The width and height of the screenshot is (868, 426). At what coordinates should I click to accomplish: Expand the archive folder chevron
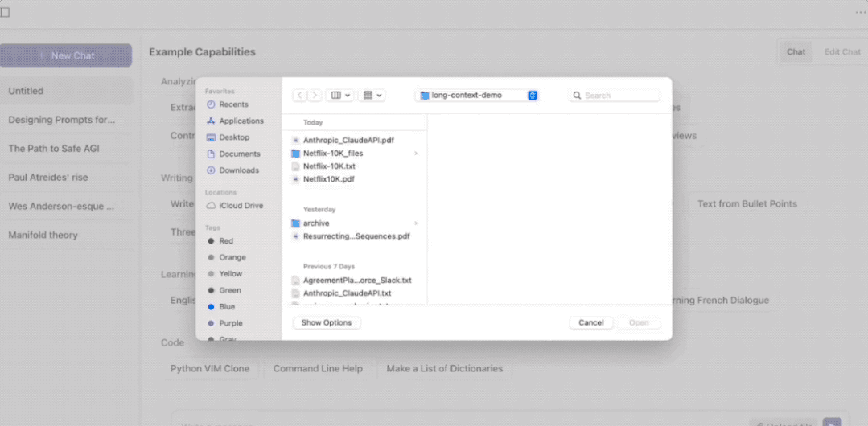click(416, 223)
